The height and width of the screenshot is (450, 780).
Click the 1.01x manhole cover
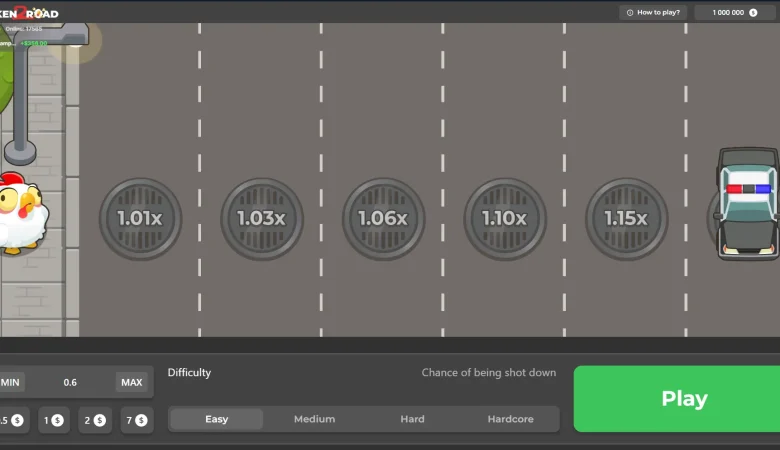click(140, 218)
